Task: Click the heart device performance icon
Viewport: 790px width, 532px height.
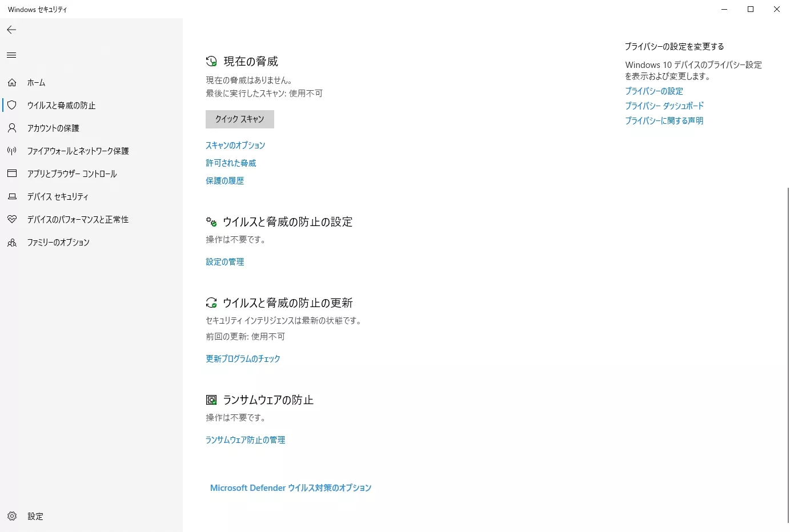Action: click(12, 219)
